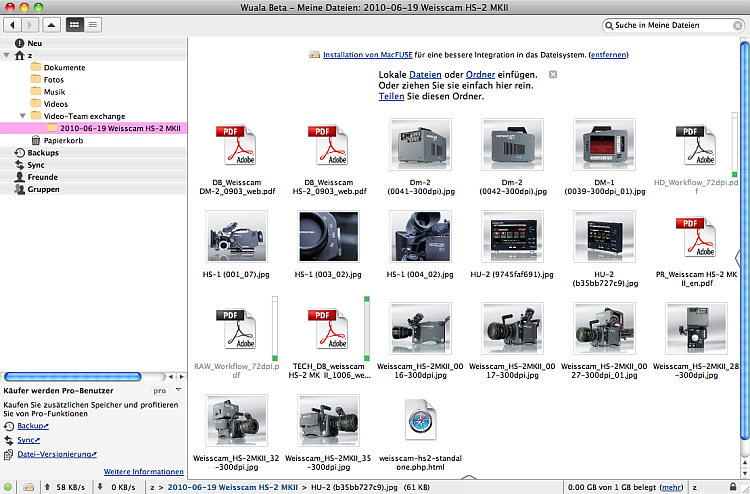Open the 'Sync' pro feature link
Viewport: 750px width, 494px height.
click(x=28, y=440)
